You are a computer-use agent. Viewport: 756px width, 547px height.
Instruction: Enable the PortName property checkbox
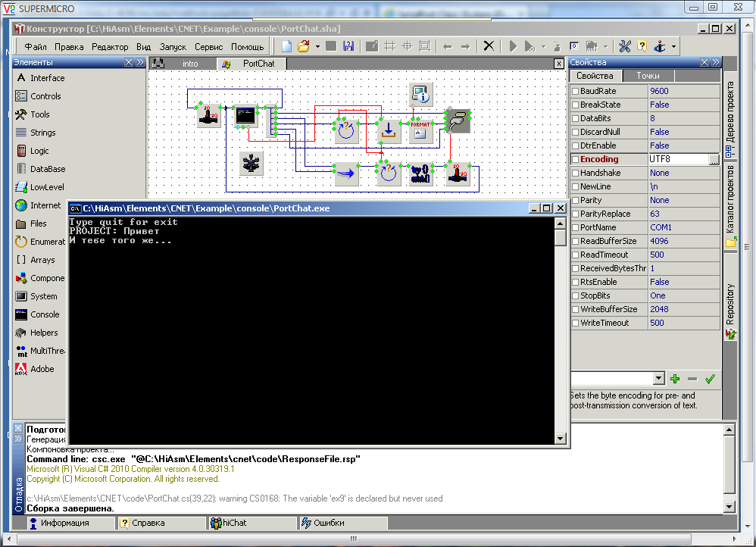pyautogui.click(x=575, y=227)
